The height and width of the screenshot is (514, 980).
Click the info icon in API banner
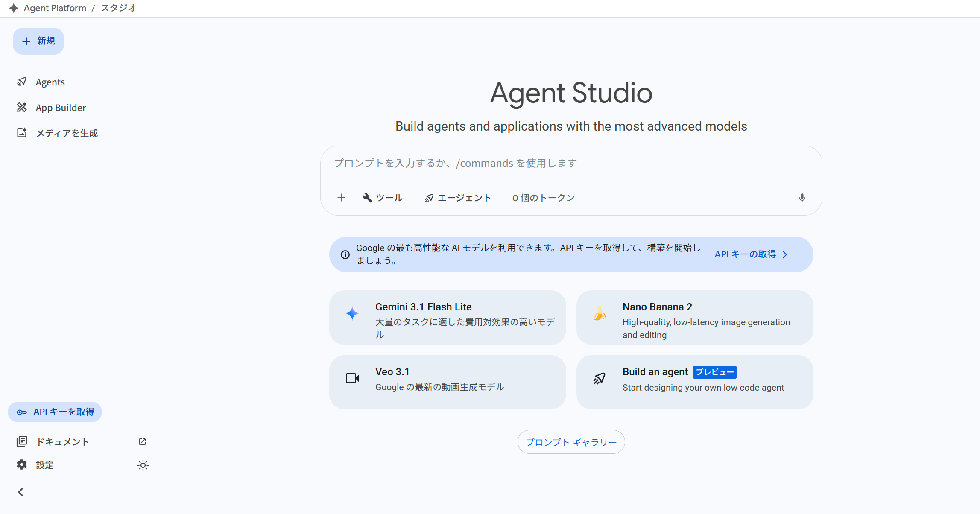345,255
